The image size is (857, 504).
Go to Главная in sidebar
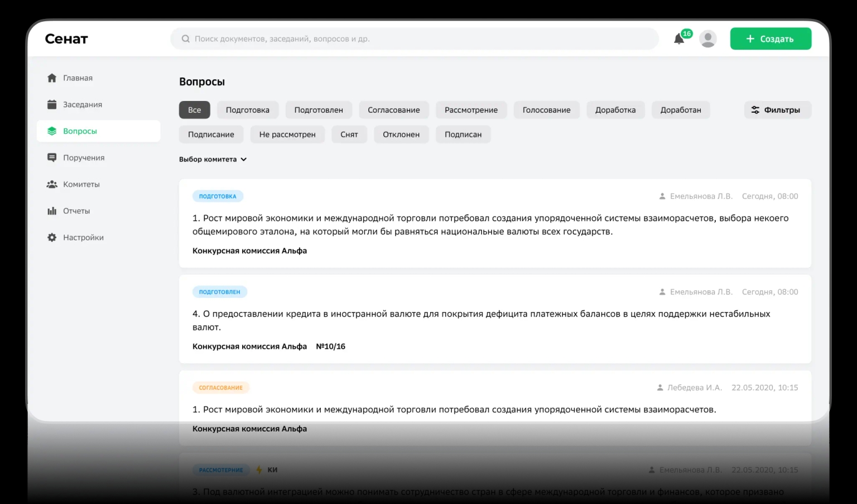(98, 78)
